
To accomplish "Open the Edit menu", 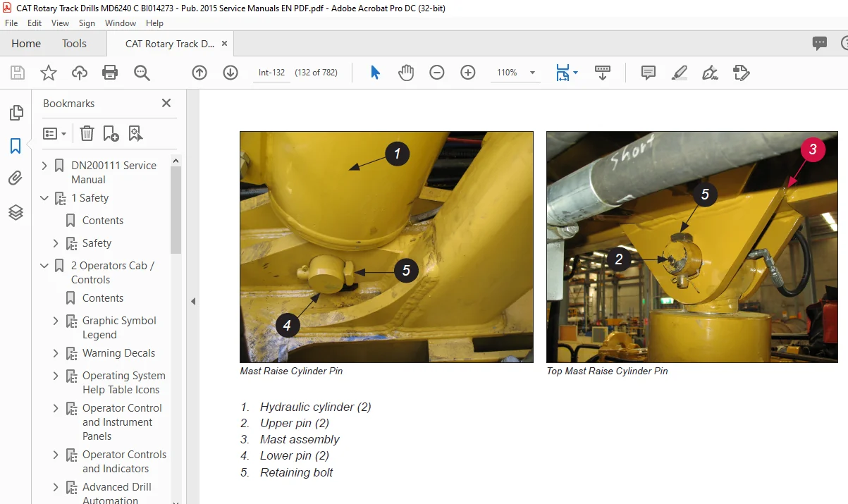I will pyautogui.click(x=35, y=23).
